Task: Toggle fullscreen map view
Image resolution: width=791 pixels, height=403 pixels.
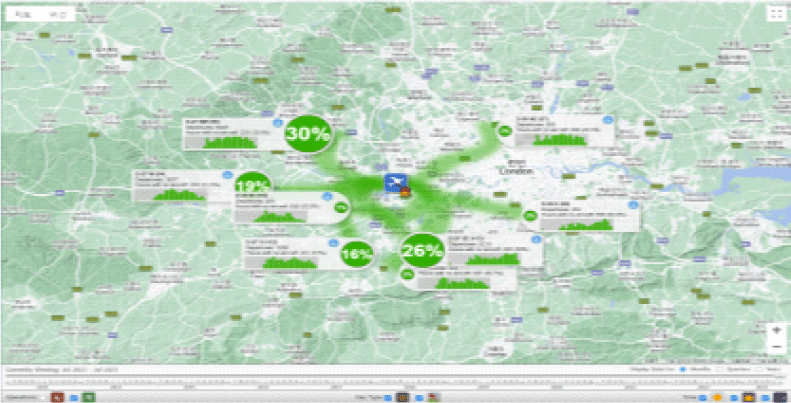Action: (775, 14)
